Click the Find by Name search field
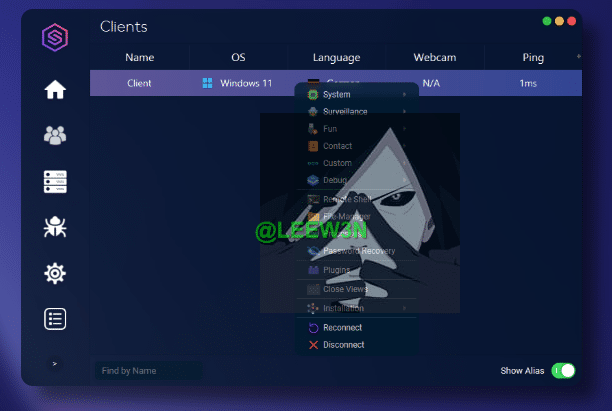Screen dimensions: 612x411 pos(147,371)
